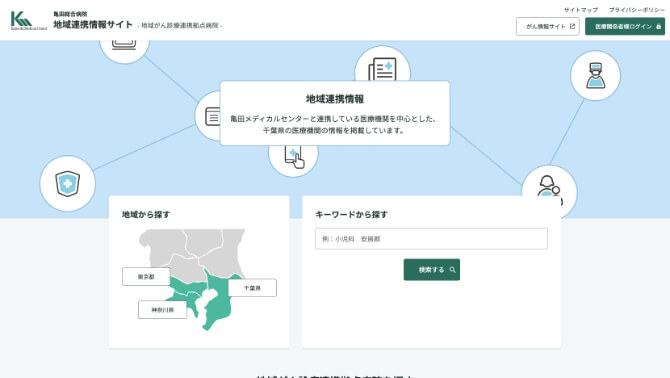Click the がん情報サイト button

click(x=548, y=26)
